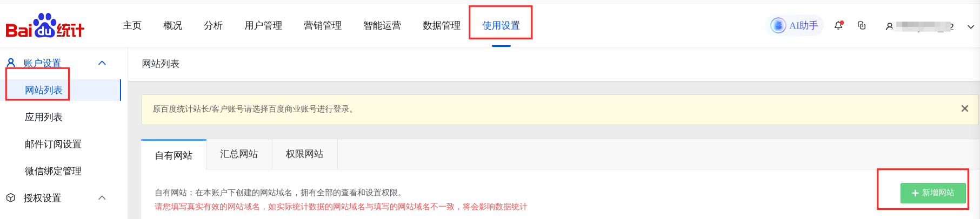Click the 新增网站 button

pyautogui.click(x=933, y=193)
